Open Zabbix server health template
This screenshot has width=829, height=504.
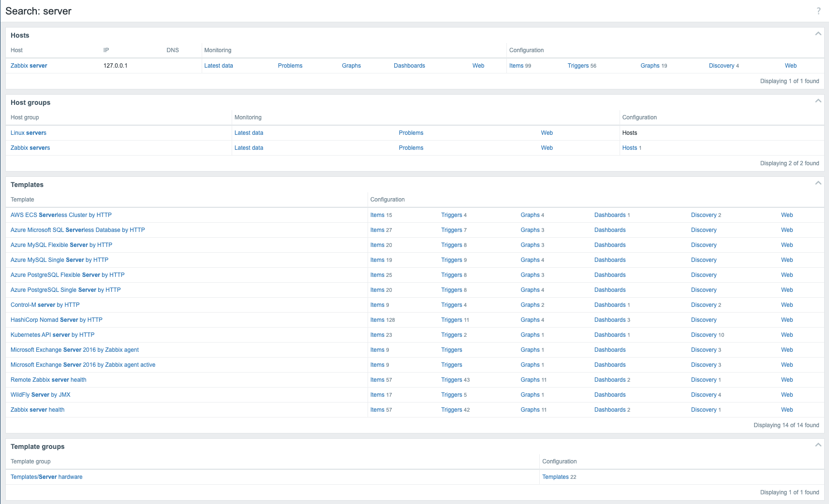pyautogui.click(x=38, y=410)
